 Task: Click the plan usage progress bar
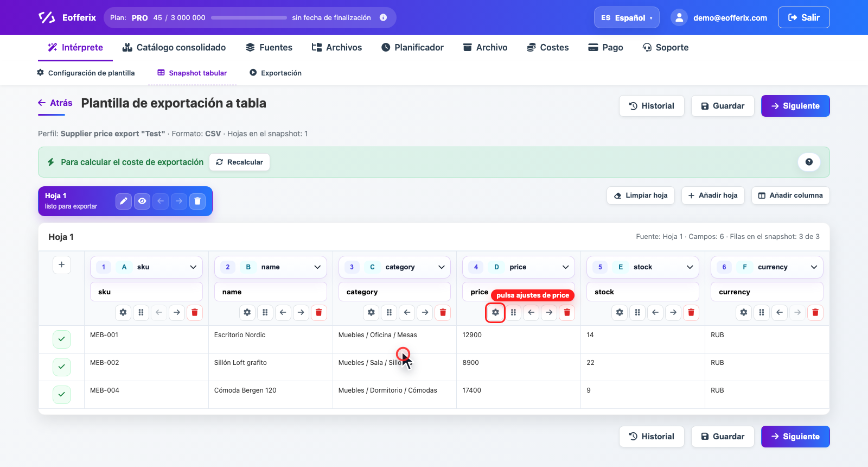249,17
